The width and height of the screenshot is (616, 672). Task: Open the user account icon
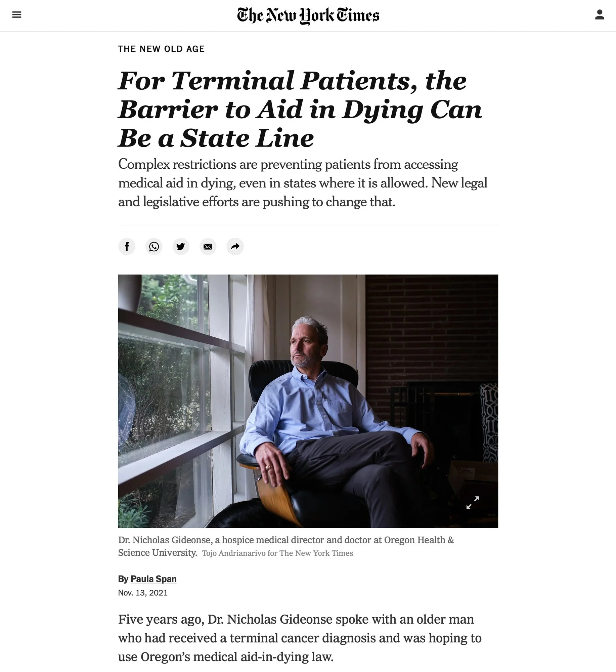(x=600, y=14)
